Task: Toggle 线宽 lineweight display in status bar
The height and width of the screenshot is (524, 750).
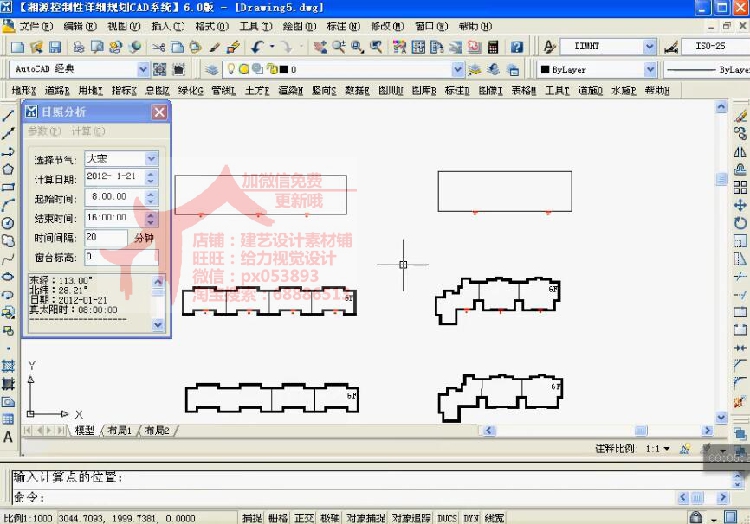Action: 494,518
